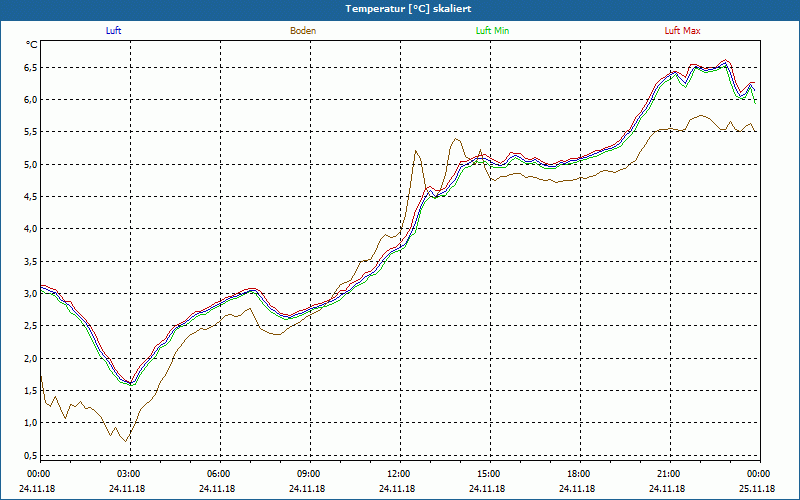Click the 25.11.18 date label
Image resolution: width=800 pixels, height=500 pixels.
tap(759, 489)
